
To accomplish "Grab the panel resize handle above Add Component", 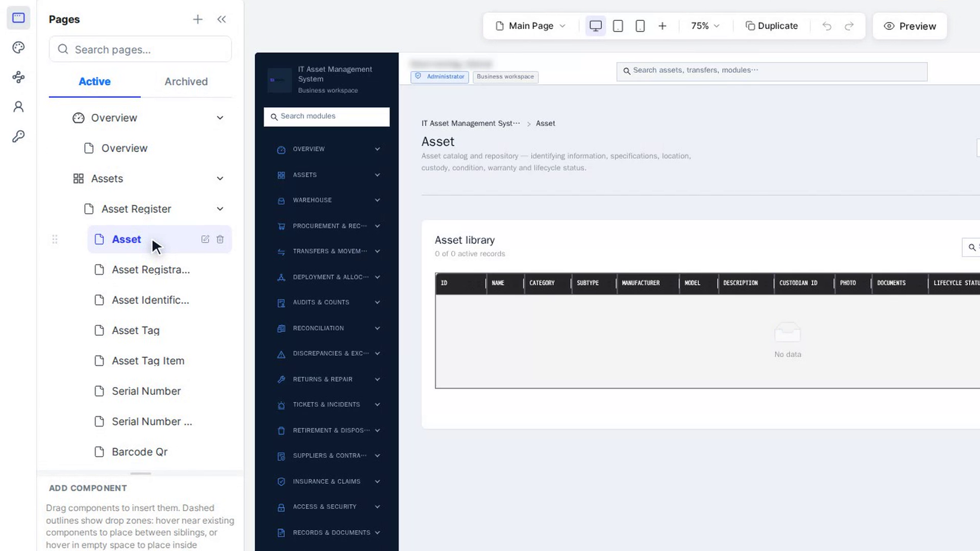I will (x=140, y=473).
